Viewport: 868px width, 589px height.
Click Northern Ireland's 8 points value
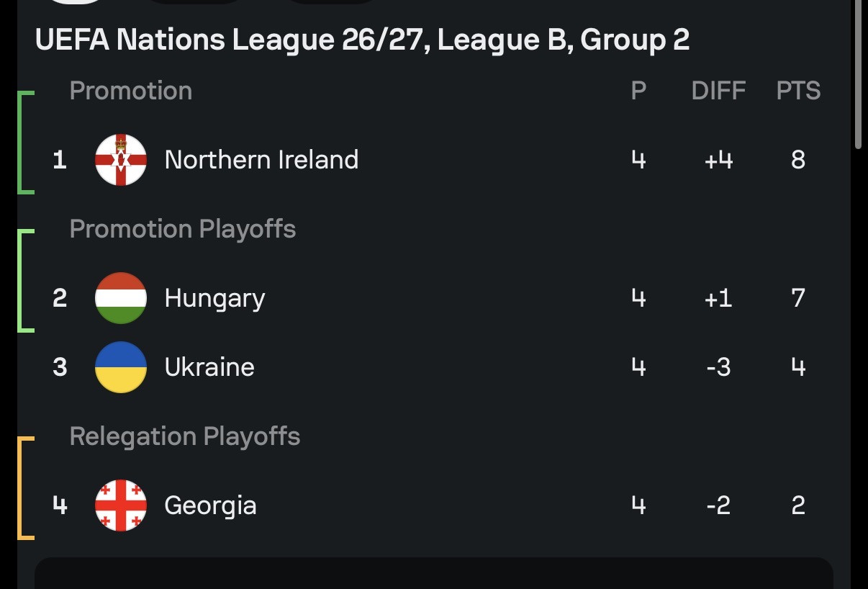coord(798,160)
